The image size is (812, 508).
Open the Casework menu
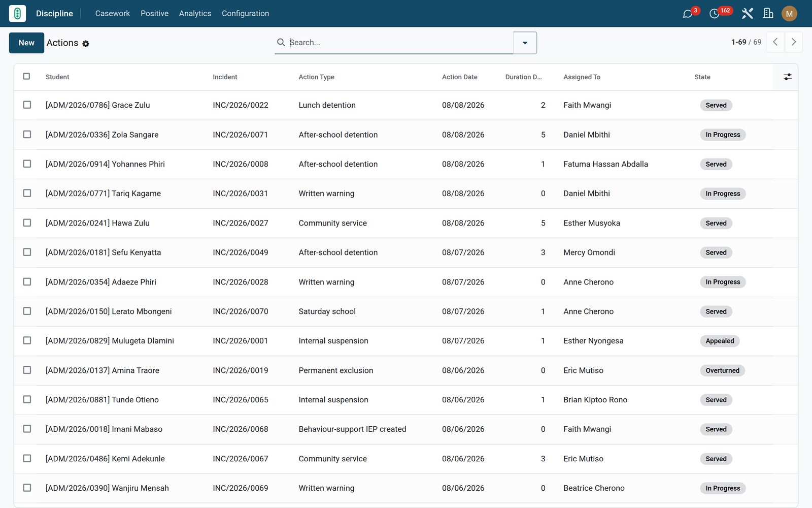tap(113, 14)
